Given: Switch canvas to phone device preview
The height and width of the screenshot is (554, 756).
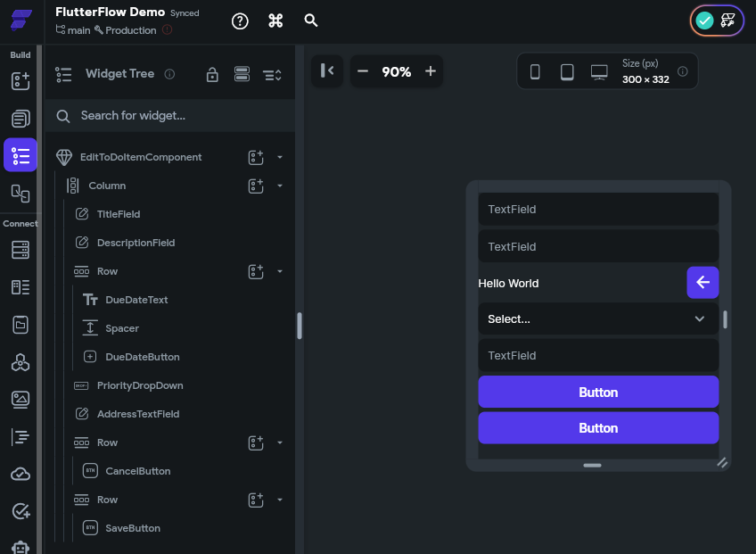Looking at the screenshot, I should [x=535, y=72].
